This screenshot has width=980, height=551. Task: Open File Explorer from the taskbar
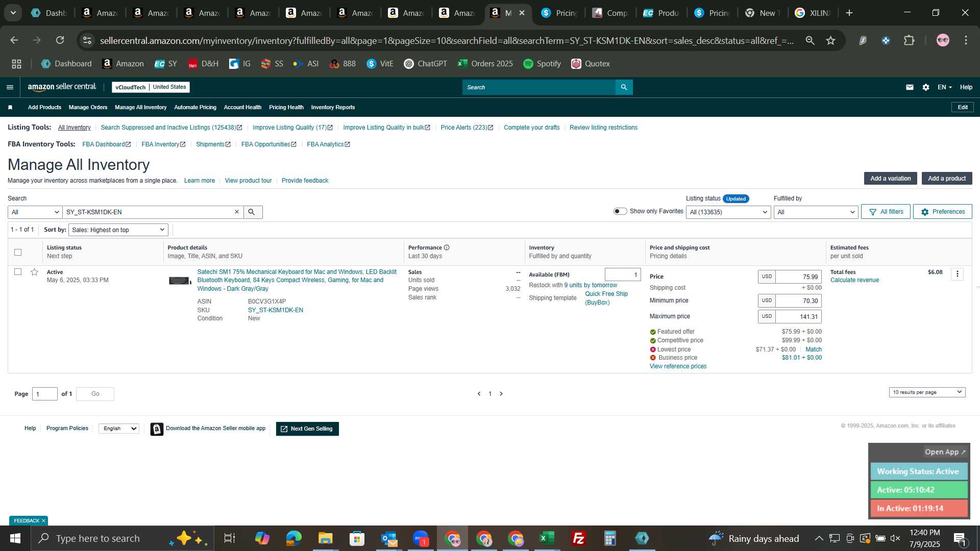coord(325,538)
